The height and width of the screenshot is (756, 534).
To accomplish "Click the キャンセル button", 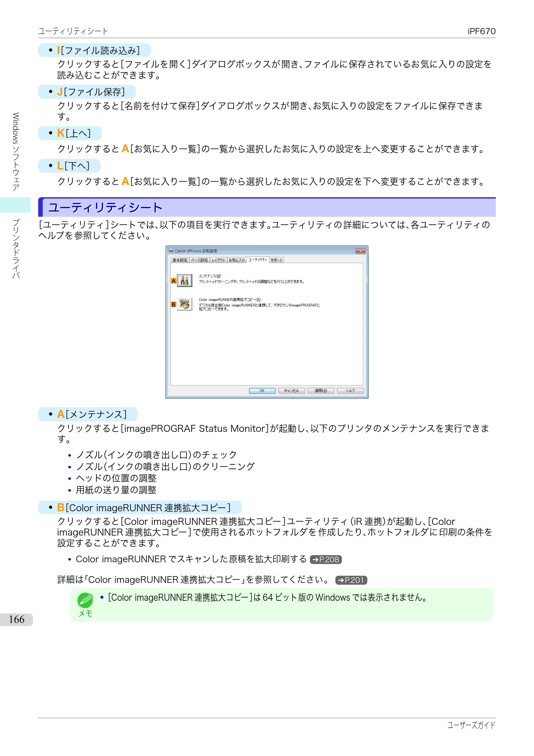I will pos(292,390).
